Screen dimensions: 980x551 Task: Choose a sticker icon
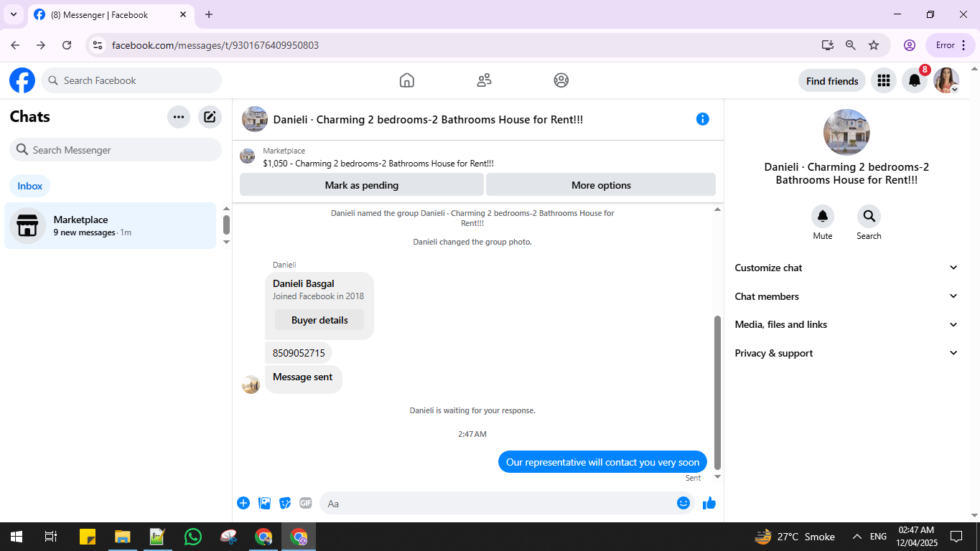pos(285,503)
